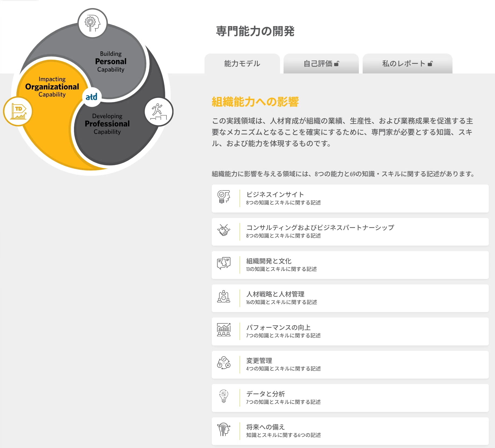Click the 組織能力への影響 heading
Image resolution: width=495 pixels, height=448 pixels.
click(255, 102)
